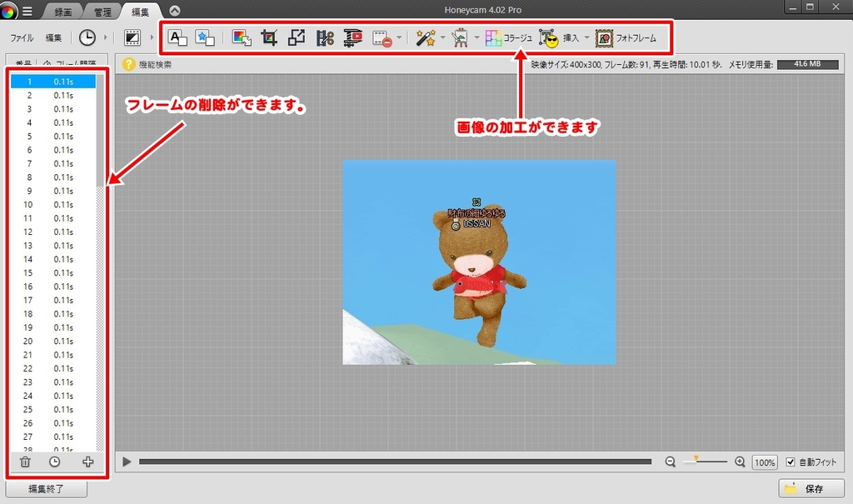Select the add text tool icon
The width and height of the screenshot is (853, 504).
click(177, 37)
